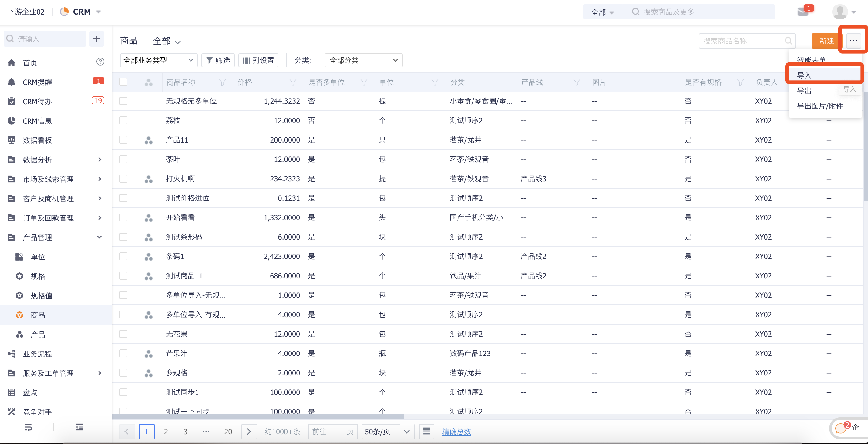Click the 搜索商品名称 input field
Image resolution: width=868 pixels, height=444 pixels.
(740, 41)
